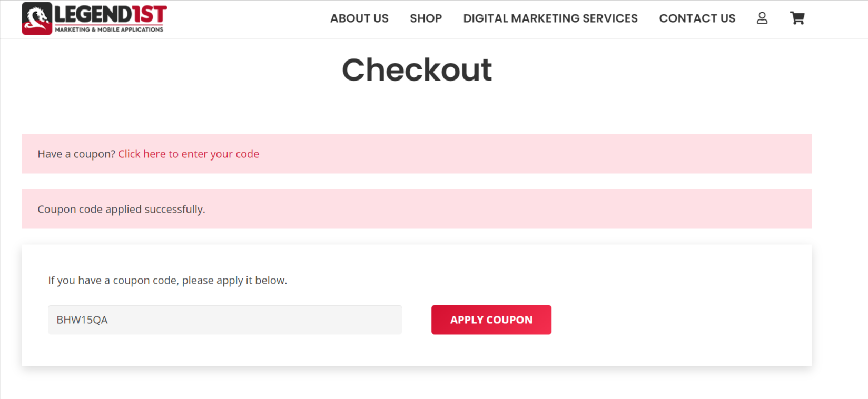Click the word 'successfully' in the success notice
Screen dimensions: 868x399
[x=175, y=209]
